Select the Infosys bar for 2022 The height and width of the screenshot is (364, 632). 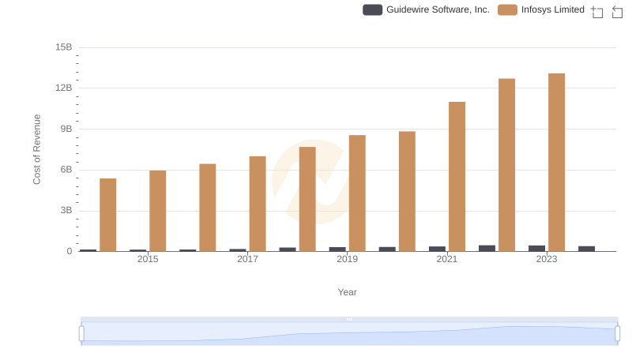point(506,165)
